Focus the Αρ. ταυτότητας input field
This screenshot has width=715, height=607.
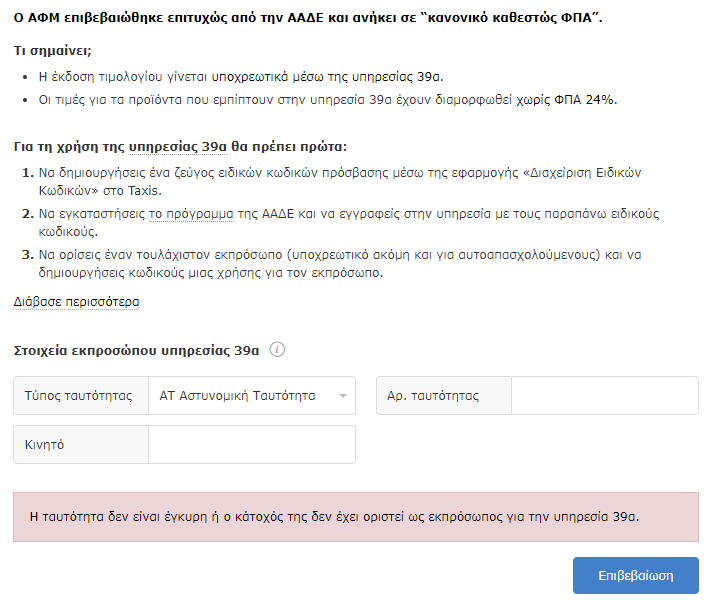pos(605,395)
